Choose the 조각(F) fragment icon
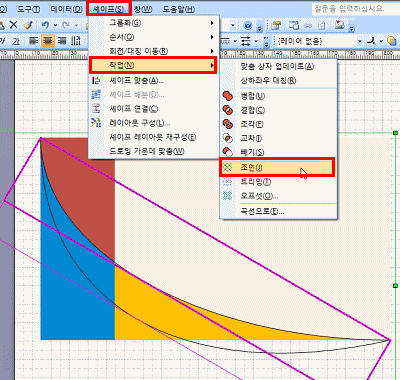400x380 pixels. pos(228,124)
